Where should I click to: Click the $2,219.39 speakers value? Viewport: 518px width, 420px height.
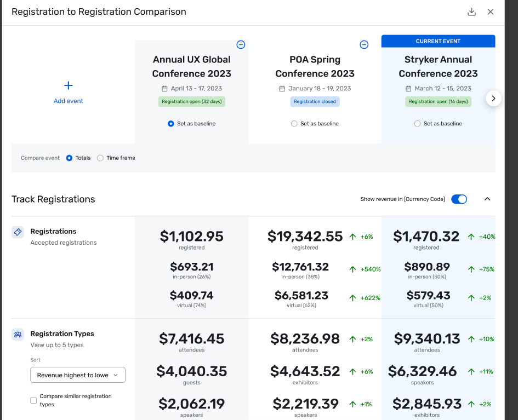click(305, 404)
